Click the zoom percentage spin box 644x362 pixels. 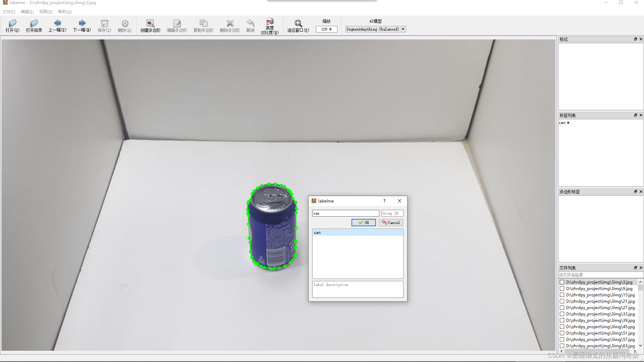point(326,29)
